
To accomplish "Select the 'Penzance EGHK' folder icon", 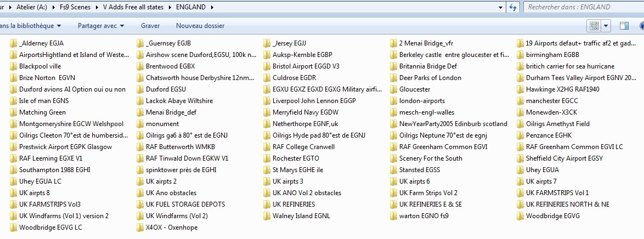I will 521,135.
